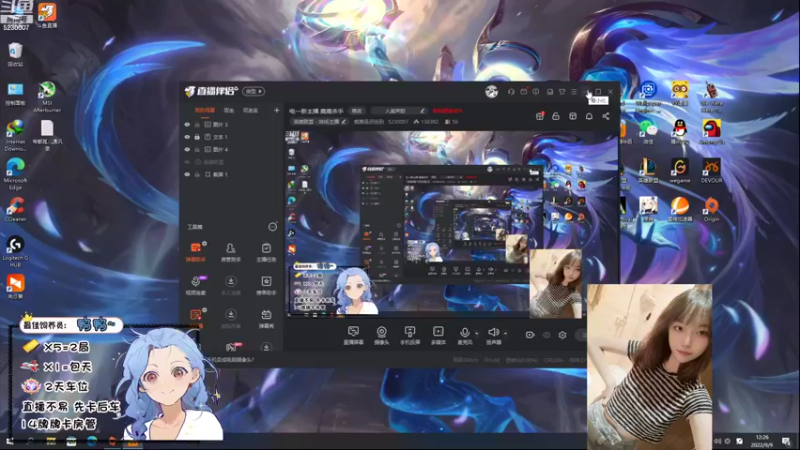This screenshot has width=800, height=450.
Task: Select the 截屏 1 layer row
Action: (x=231, y=174)
